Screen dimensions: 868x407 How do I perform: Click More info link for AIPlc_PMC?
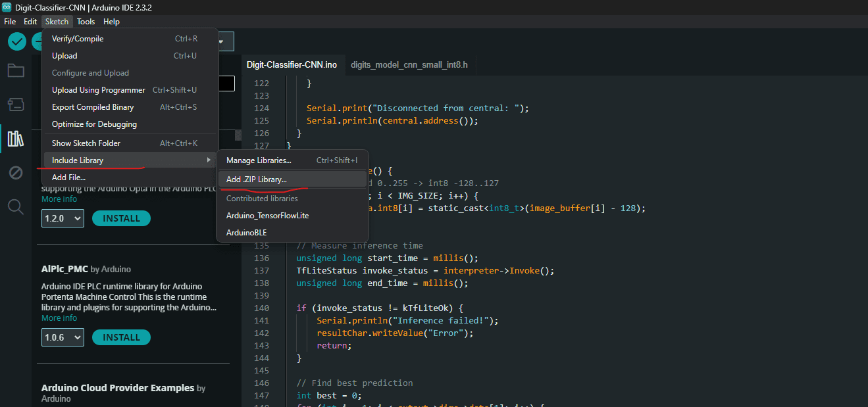(x=59, y=318)
